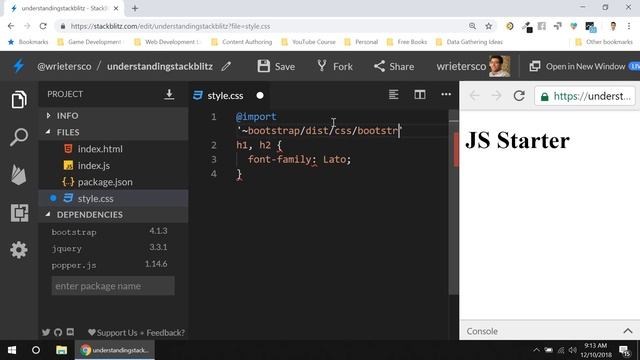Open volume control in system tray
The height and width of the screenshot is (360, 640).
(x=573, y=350)
